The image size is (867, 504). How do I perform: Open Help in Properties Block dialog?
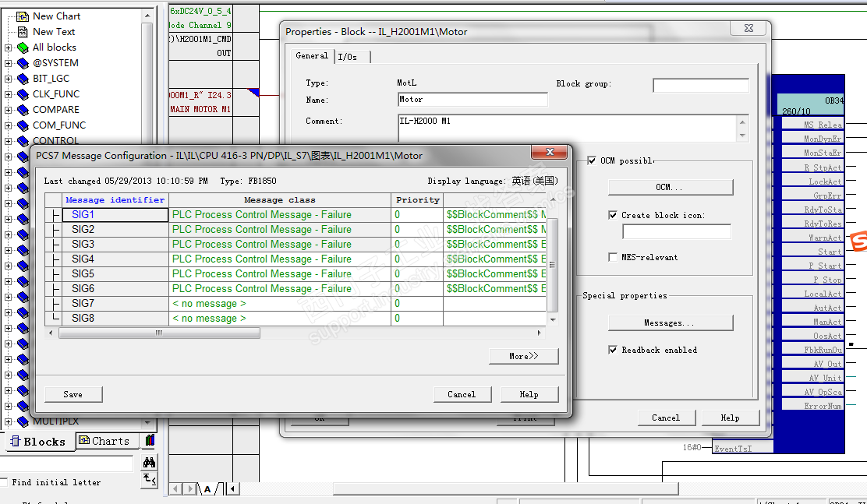point(731,418)
